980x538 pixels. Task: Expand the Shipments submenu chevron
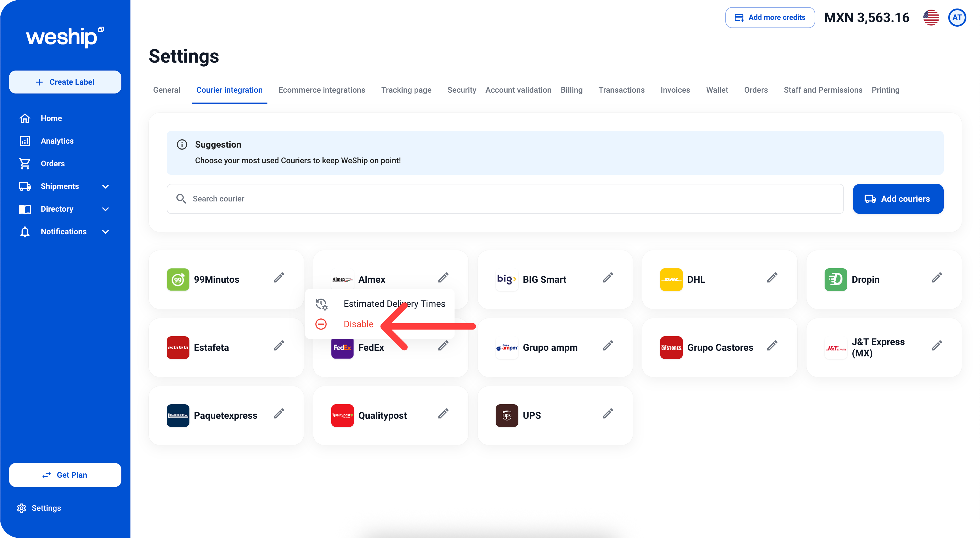pyautogui.click(x=105, y=186)
